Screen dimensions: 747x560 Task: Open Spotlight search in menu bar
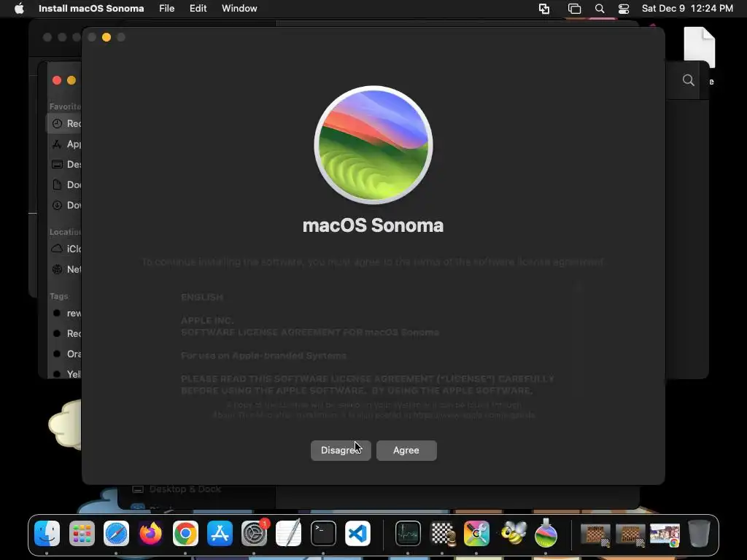pyautogui.click(x=600, y=9)
